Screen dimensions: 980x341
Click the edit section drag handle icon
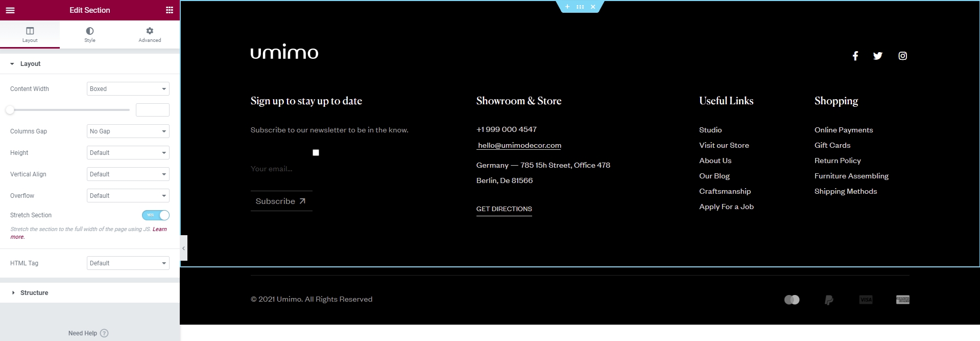point(580,7)
